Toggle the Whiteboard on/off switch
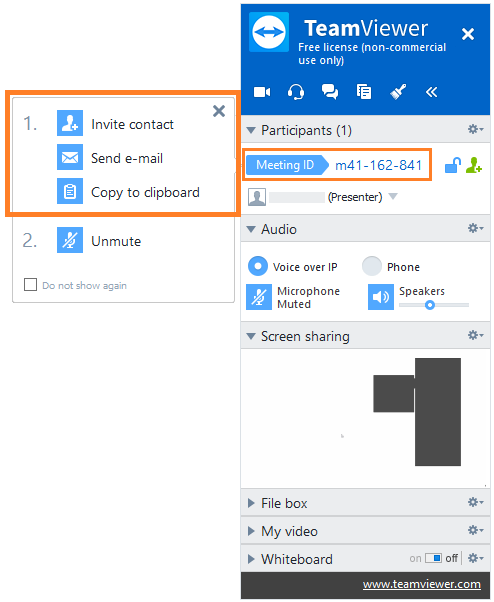Screen dimensions: 494x602 [433, 558]
